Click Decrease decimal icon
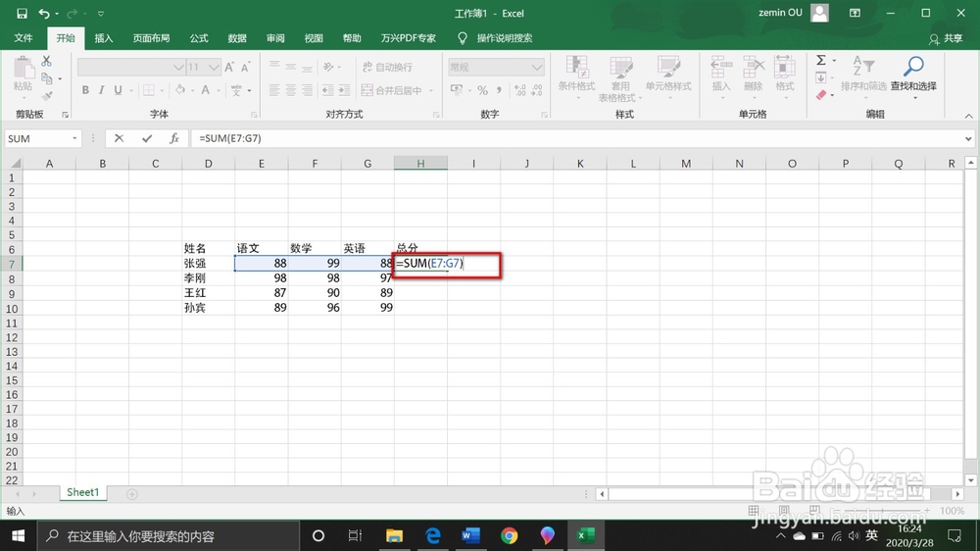 pyautogui.click(x=537, y=90)
